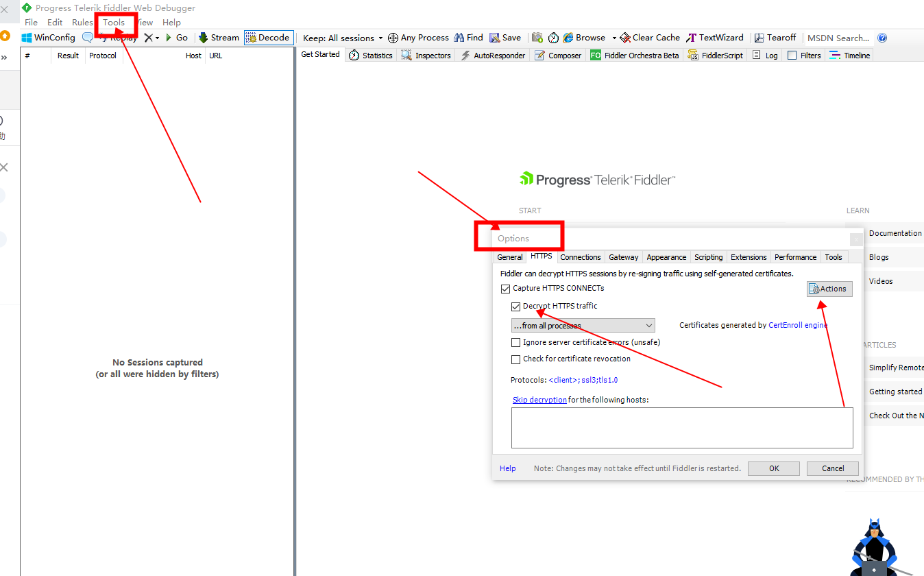Click the Save sessions toolbar icon
Screen dimensions: 924x576
click(505, 38)
